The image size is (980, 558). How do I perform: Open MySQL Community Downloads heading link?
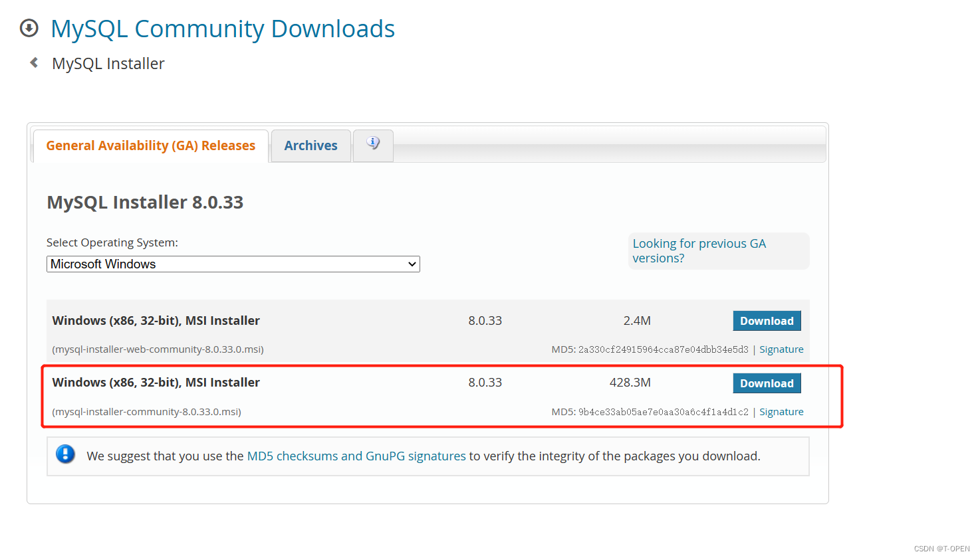click(223, 29)
